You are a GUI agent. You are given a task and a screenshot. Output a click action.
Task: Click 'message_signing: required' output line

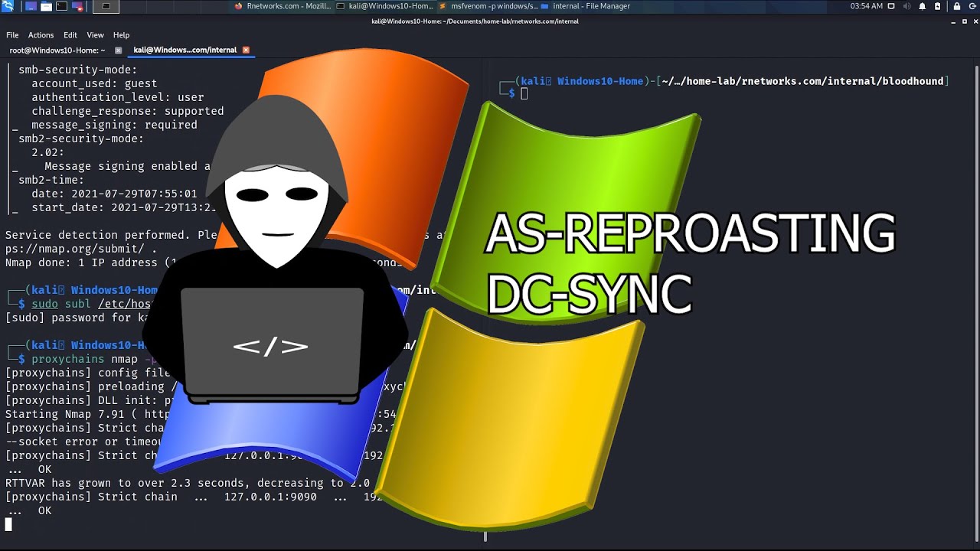(x=114, y=125)
